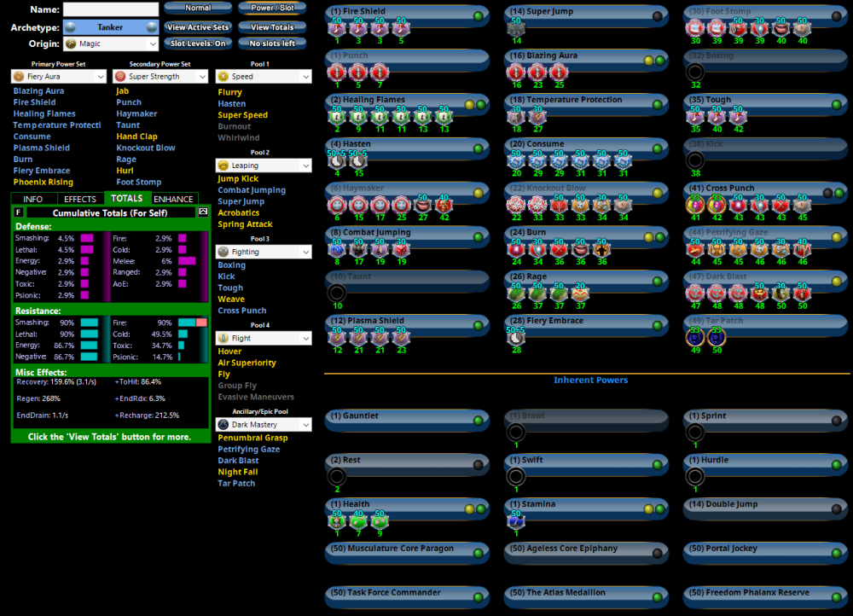Switch to the ENHANCE tab
Image resolution: width=853 pixels, height=616 pixels.
pos(173,199)
